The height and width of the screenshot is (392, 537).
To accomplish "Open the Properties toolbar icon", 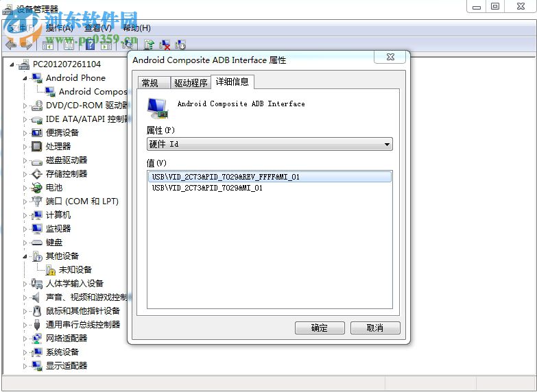I will tap(69, 45).
